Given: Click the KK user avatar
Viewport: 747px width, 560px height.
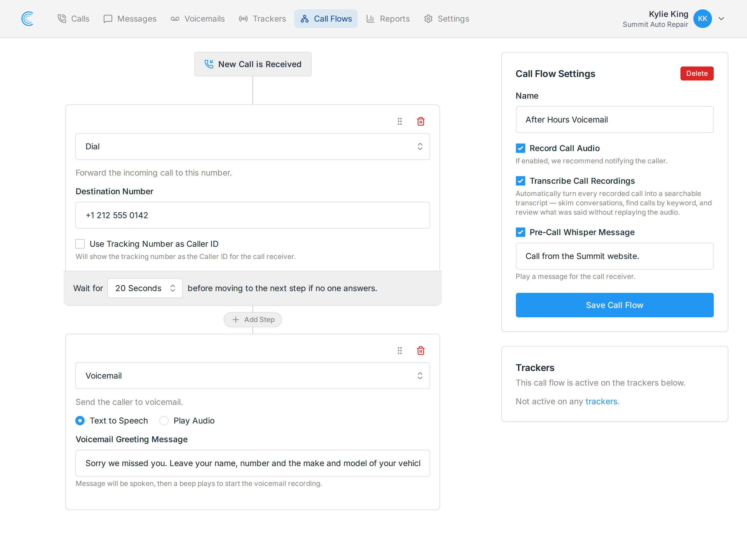Looking at the screenshot, I should click(702, 19).
